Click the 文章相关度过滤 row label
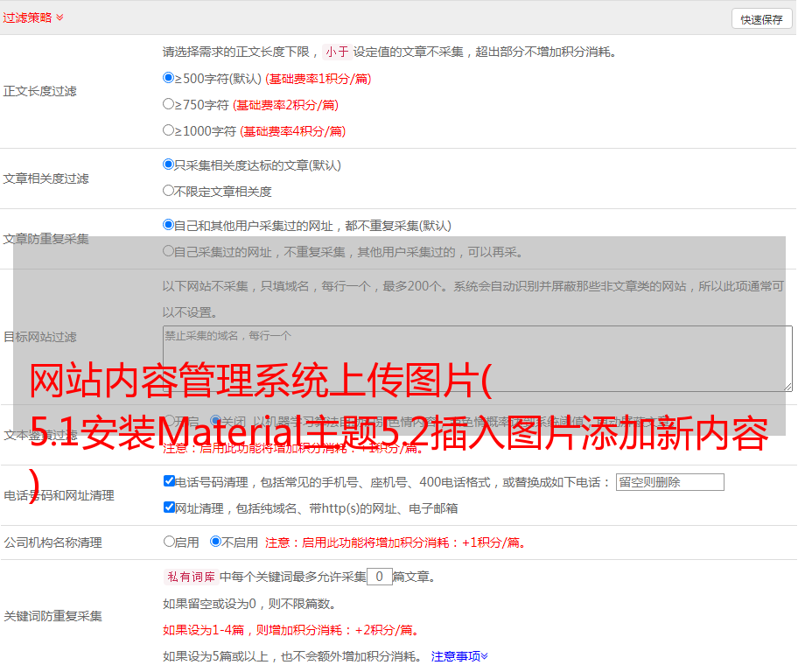The image size is (798, 672). (45, 178)
